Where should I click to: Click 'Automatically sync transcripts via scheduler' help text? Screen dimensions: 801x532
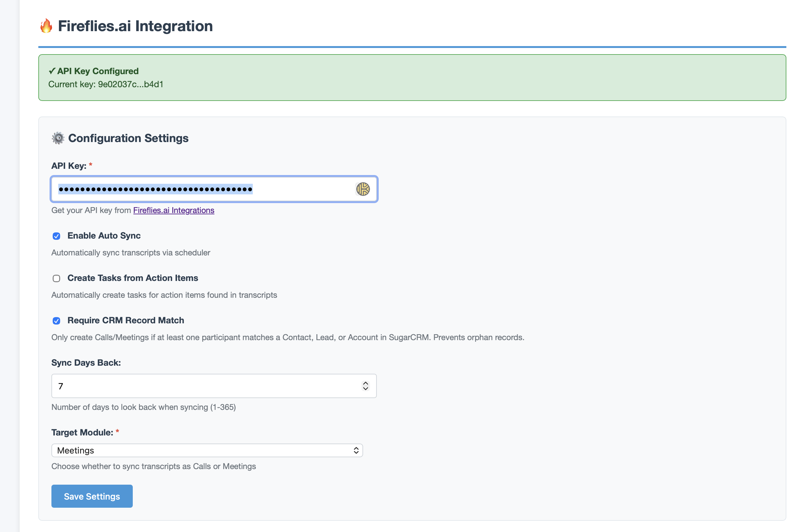coord(131,253)
